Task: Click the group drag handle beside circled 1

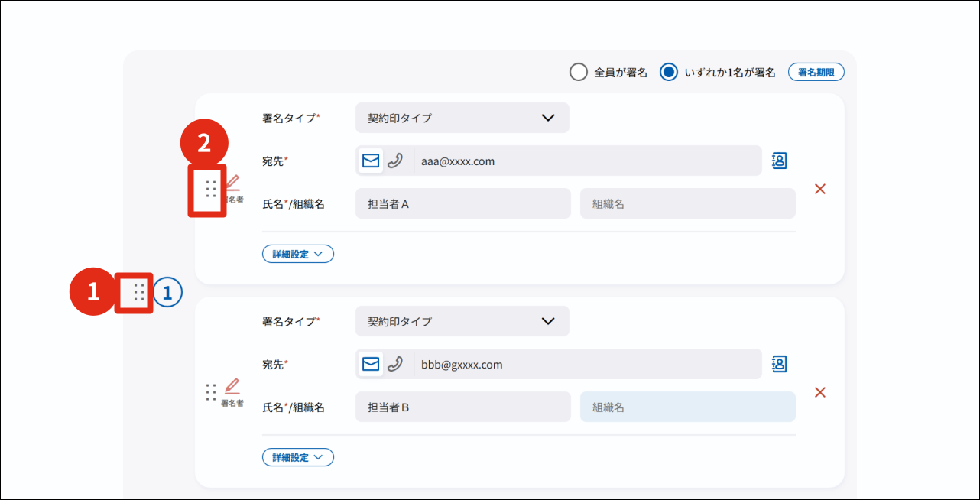Action: (138, 293)
